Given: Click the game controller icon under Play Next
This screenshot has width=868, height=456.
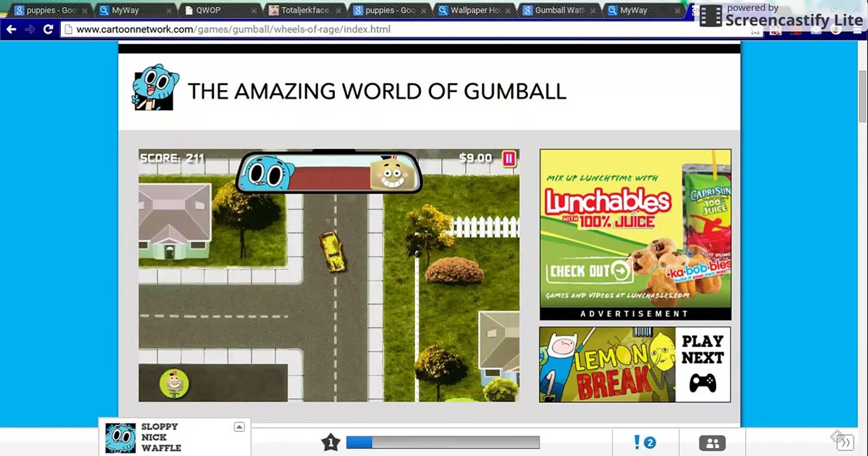Looking at the screenshot, I should (x=702, y=383).
